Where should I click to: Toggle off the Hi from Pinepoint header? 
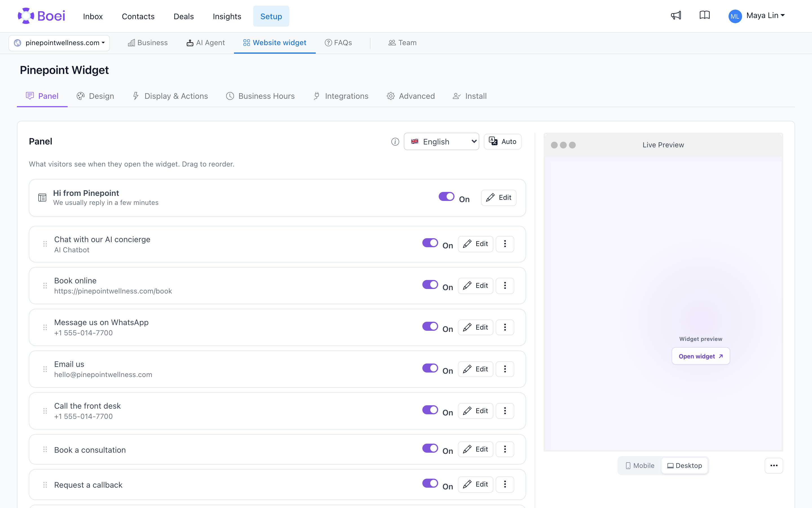click(446, 196)
